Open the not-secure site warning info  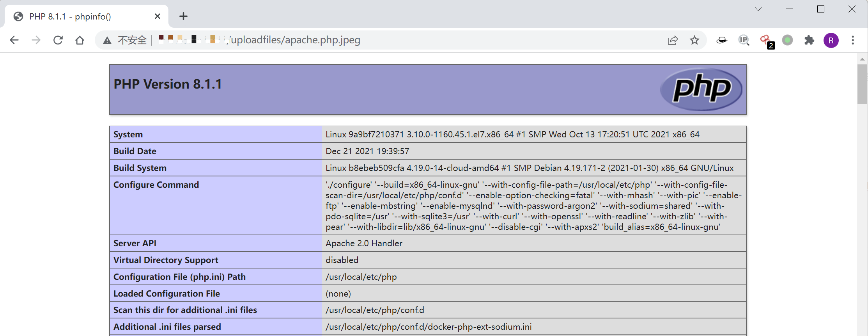pyautogui.click(x=125, y=40)
